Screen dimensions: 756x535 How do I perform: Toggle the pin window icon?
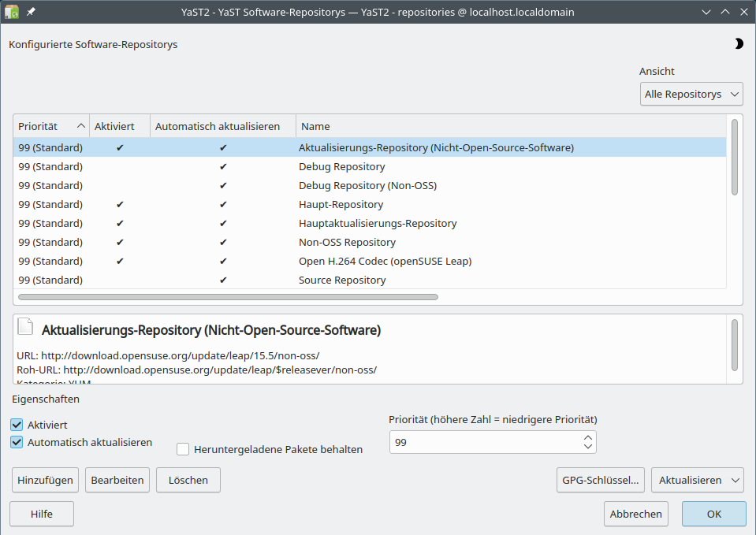pos(31,12)
